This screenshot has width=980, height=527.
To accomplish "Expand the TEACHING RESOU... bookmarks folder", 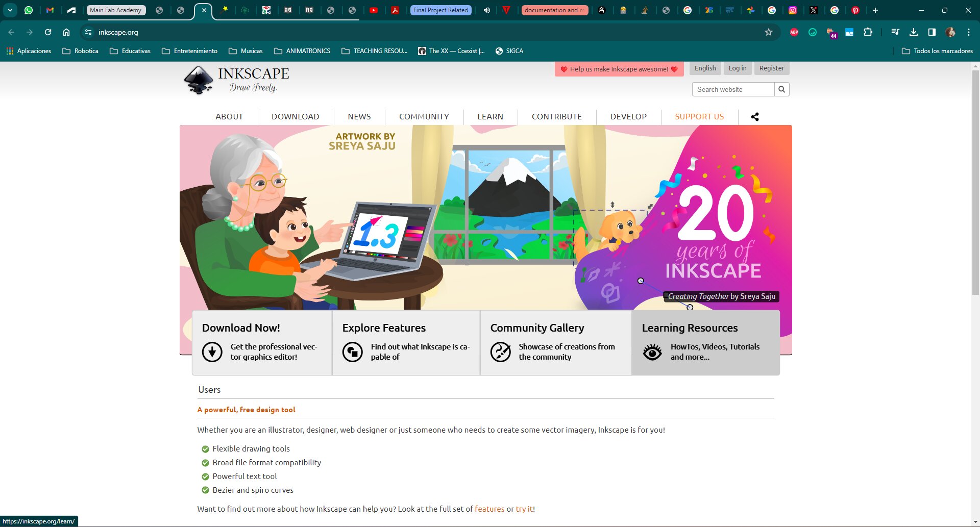I will [x=374, y=51].
